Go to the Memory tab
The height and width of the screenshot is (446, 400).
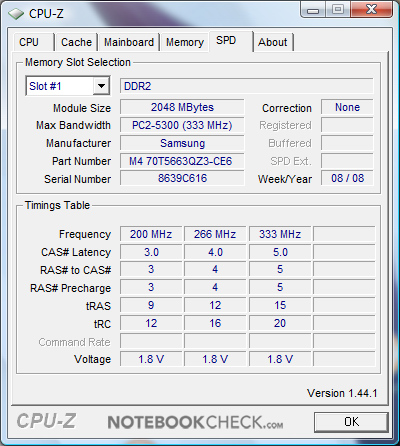click(185, 42)
